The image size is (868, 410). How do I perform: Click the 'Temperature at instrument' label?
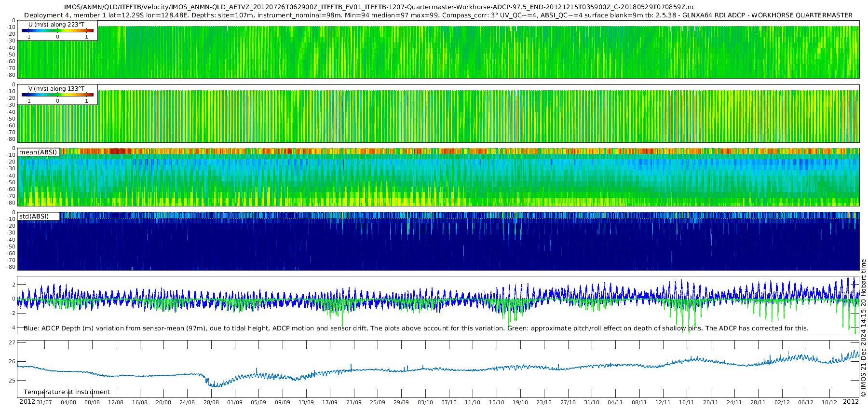(67, 392)
